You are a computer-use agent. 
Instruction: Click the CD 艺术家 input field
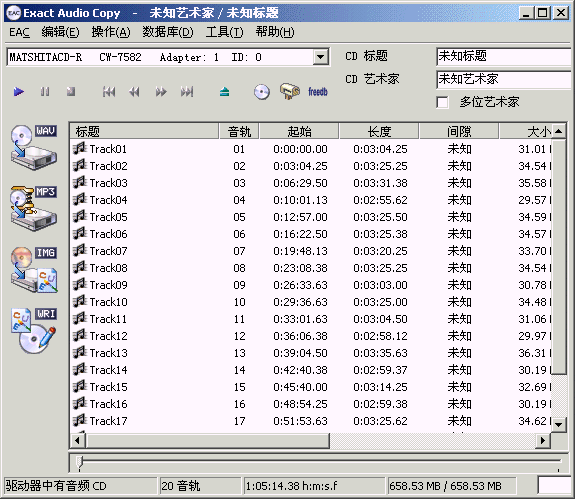point(504,79)
